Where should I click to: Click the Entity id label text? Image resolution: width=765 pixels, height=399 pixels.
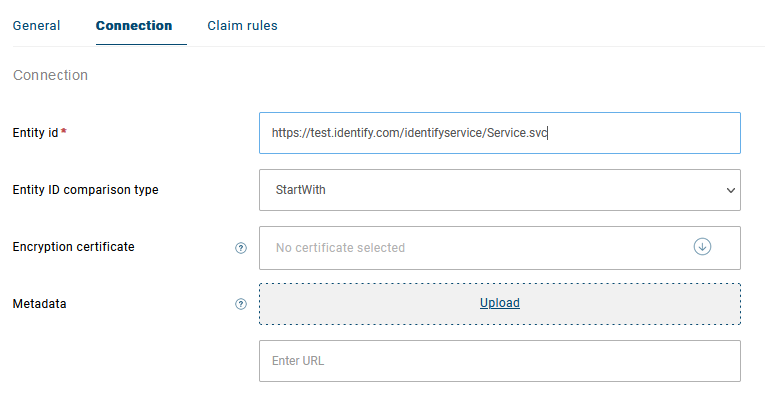click(35, 133)
